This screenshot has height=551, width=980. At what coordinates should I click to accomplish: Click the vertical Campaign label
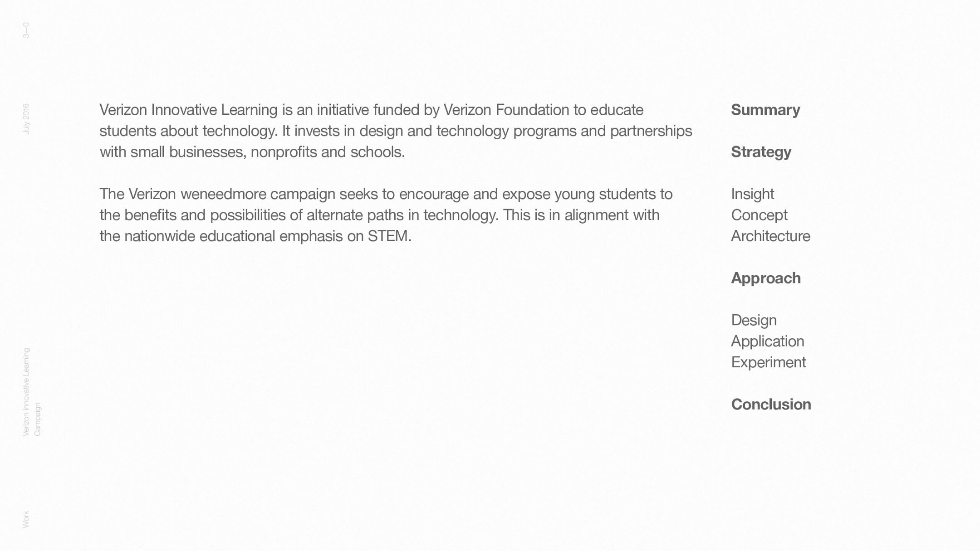[x=38, y=419]
